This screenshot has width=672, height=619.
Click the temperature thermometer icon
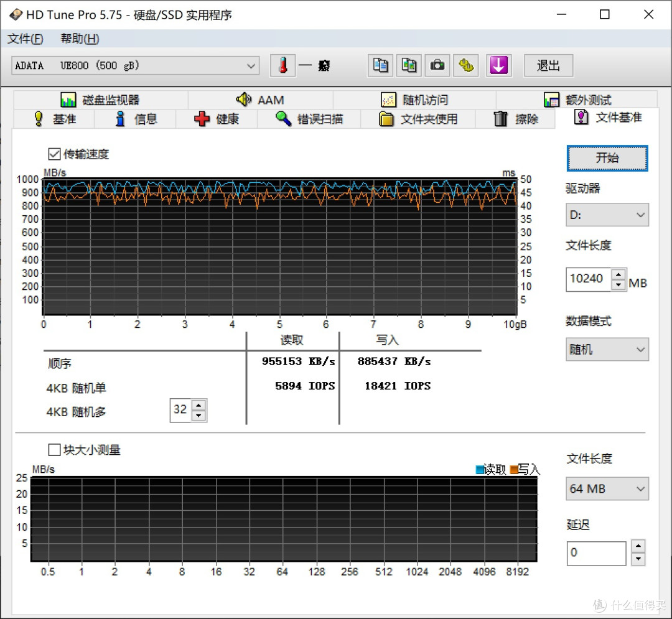point(282,65)
